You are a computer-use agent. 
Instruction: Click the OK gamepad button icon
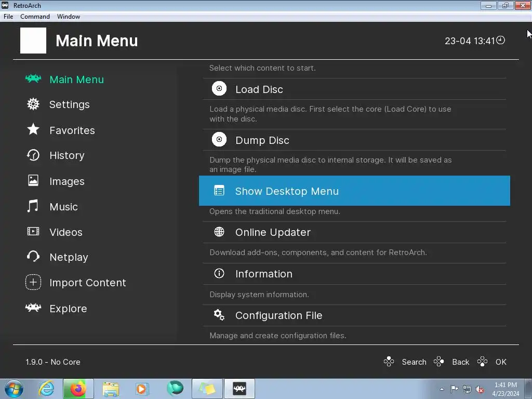(483, 362)
